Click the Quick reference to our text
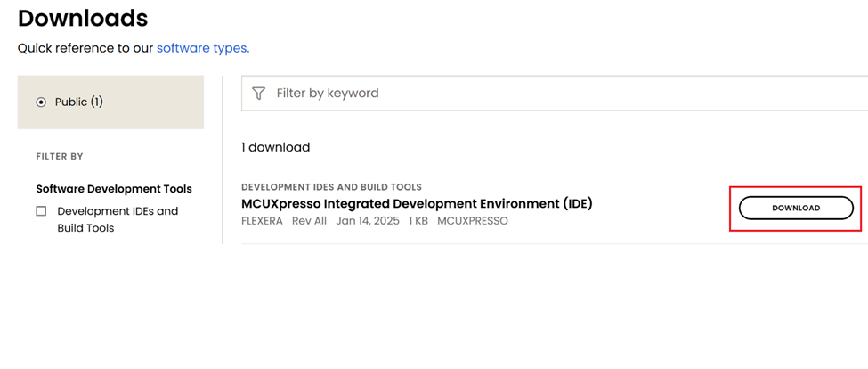Viewport: 868px width, 369px height. click(85, 48)
